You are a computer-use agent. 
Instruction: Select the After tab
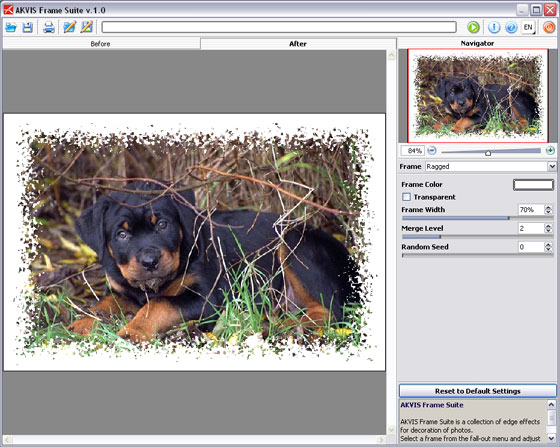298,44
